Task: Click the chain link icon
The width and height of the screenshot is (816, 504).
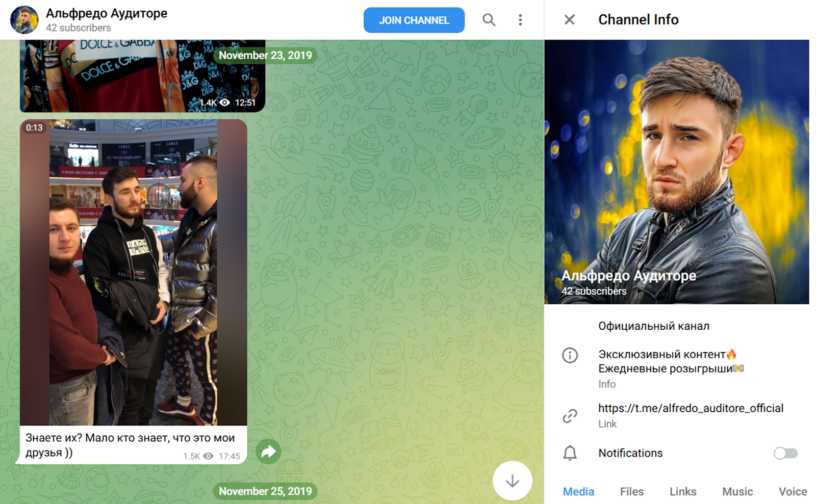Action: click(x=570, y=416)
